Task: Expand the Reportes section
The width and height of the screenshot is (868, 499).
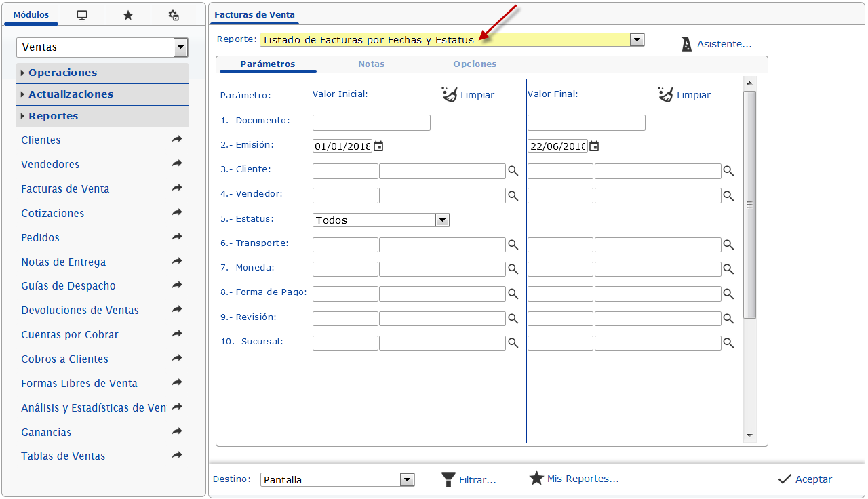Action: [53, 116]
